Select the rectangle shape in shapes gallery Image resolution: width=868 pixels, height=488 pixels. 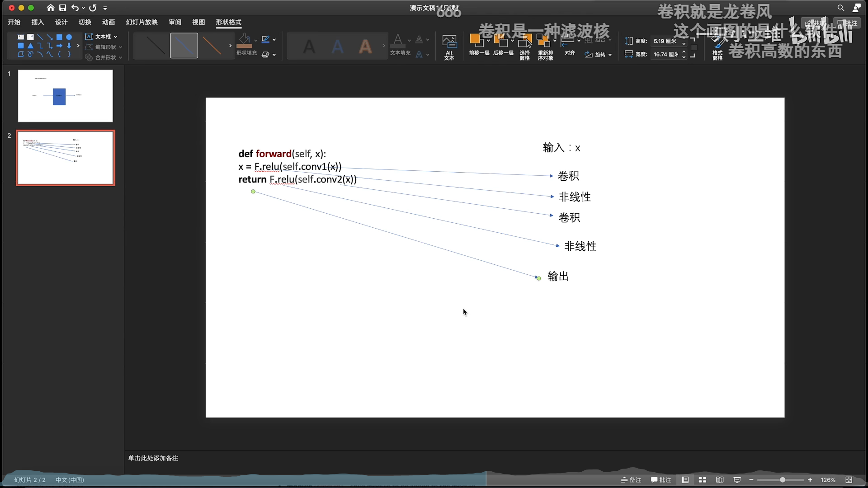click(59, 37)
